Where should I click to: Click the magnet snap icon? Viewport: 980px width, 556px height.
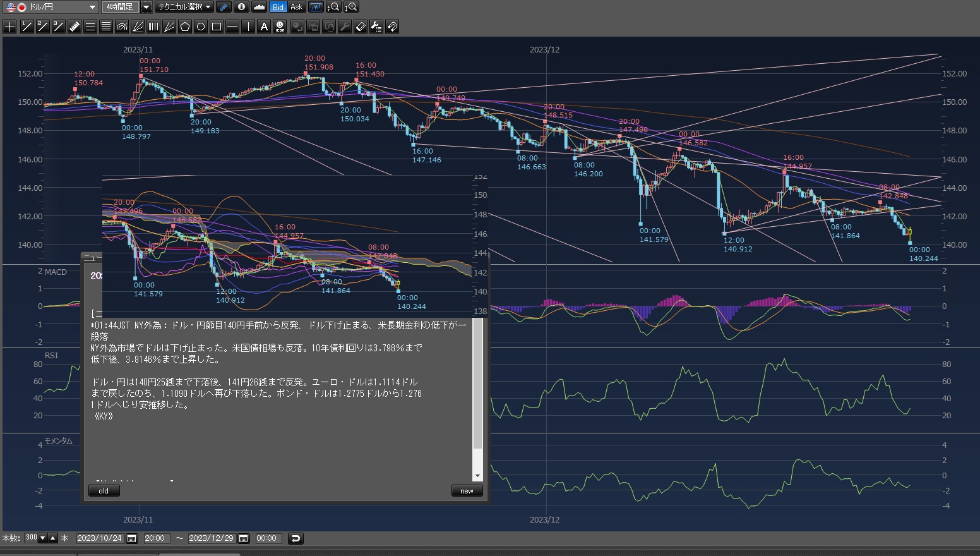pyautogui.click(x=392, y=27)
